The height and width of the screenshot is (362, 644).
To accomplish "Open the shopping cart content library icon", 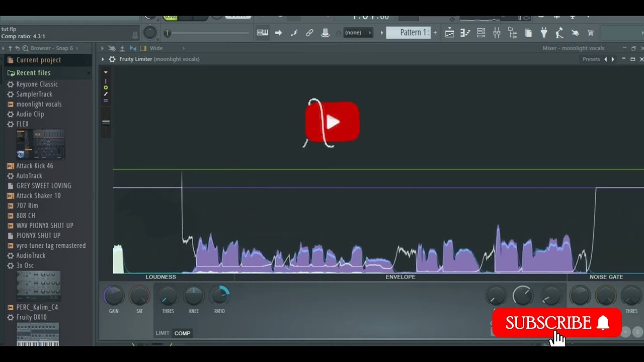I will [x=591, y=33].
